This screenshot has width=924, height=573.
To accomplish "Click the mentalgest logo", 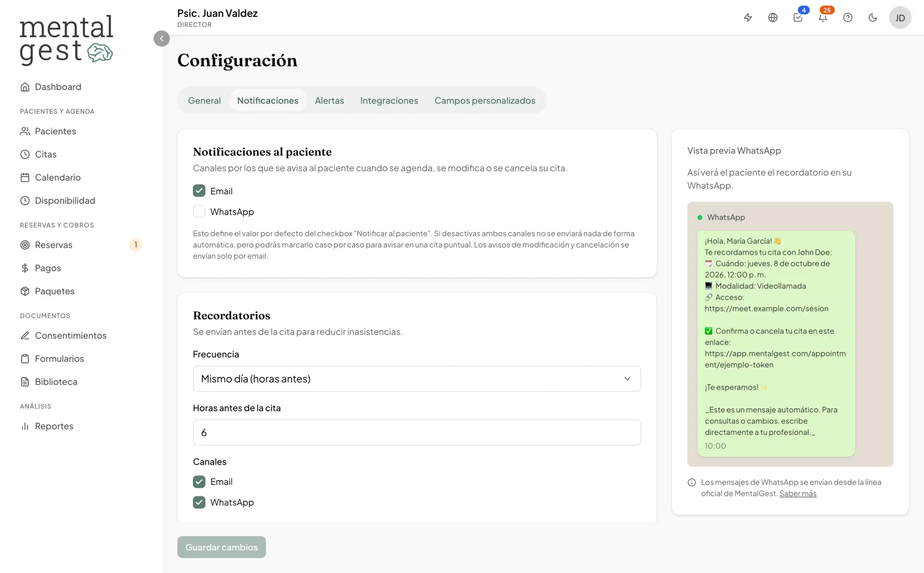I will 66,40.
